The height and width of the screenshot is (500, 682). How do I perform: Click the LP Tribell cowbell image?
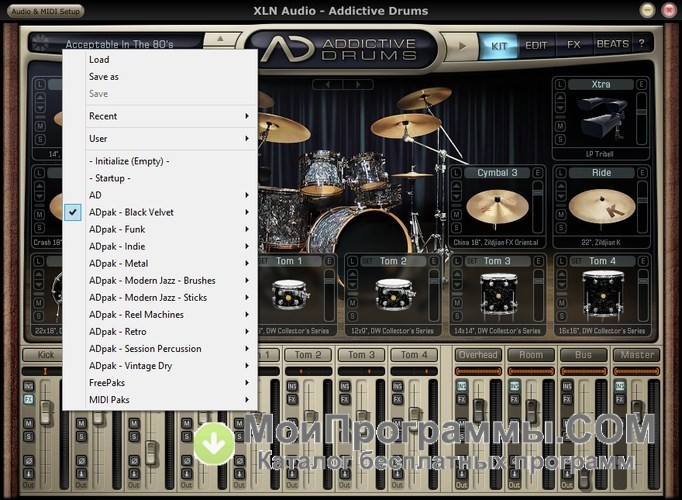click(601, 119)
